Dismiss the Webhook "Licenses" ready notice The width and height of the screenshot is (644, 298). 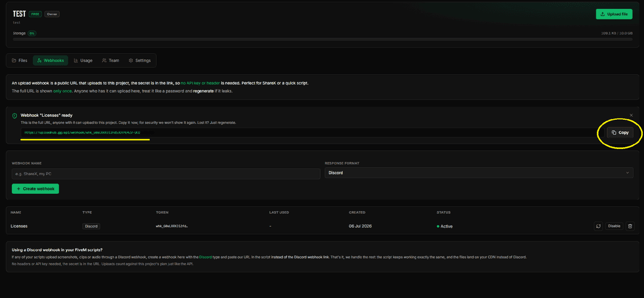631,116
